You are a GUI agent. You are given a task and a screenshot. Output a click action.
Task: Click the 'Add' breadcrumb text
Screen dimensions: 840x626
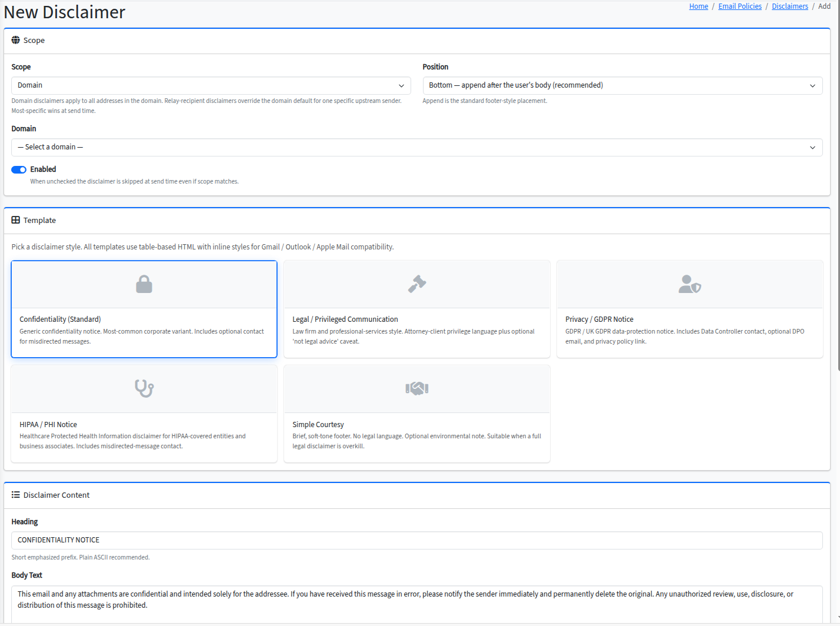pos(825,6)
